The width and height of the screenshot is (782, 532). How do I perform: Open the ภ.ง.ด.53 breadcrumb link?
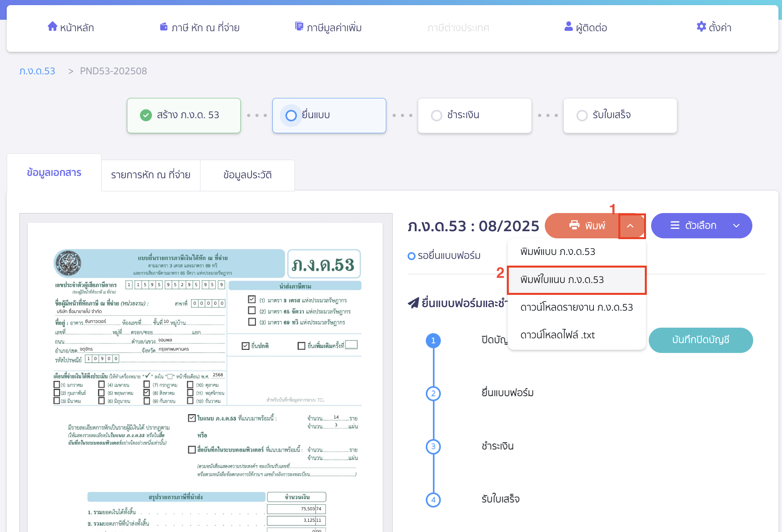tap(37, 71)
